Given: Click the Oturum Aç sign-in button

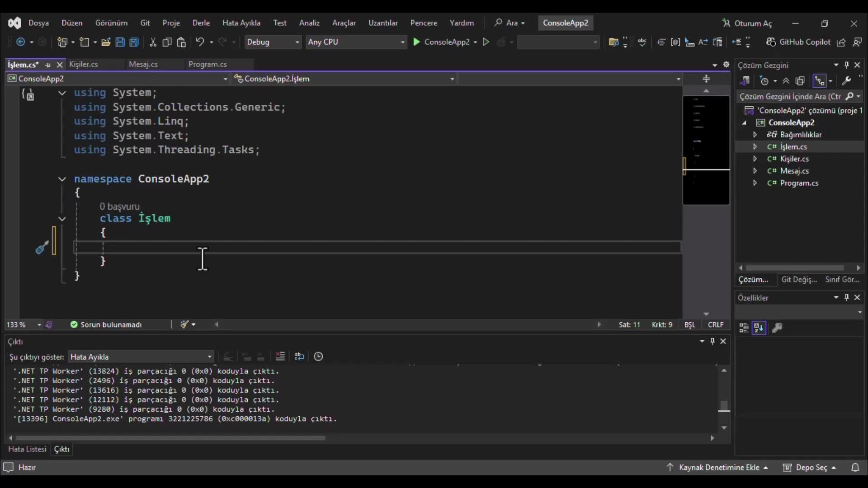Looking at the screenshot, I should click(x=747, y=23).
